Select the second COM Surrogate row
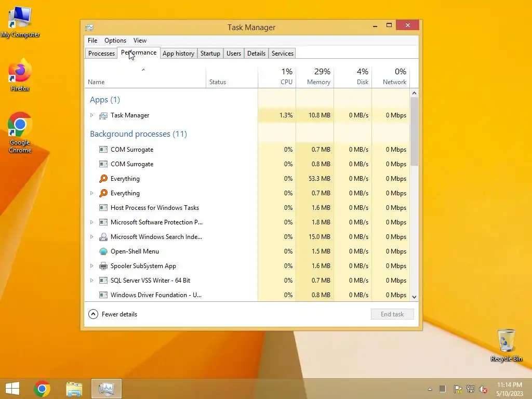The height and width of the screenshot is (399, 532). [x=247, y=164]
